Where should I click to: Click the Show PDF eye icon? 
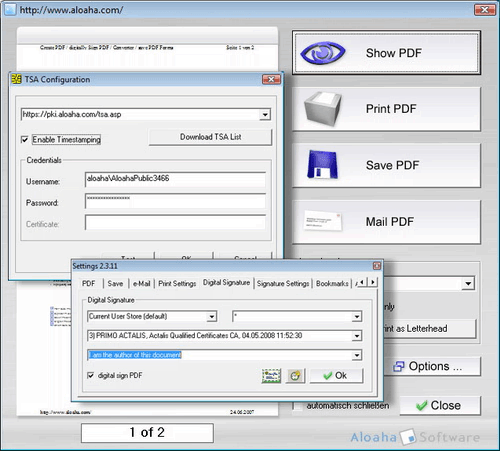tap(323, 53)
